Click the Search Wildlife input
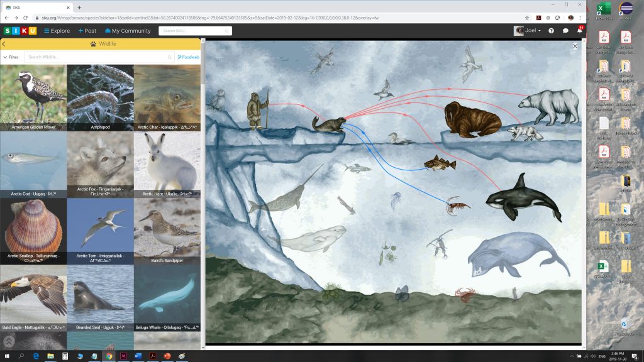 pos(99,57)
